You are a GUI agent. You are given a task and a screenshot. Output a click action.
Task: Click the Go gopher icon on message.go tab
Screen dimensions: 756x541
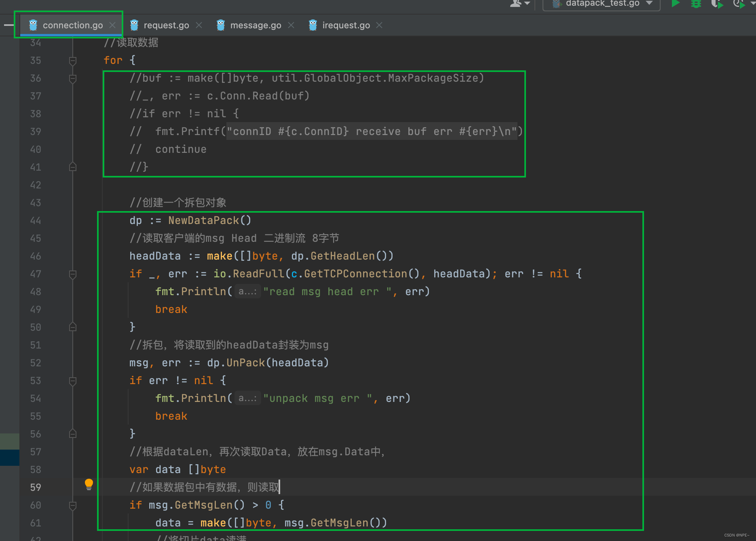pos(221,25)
